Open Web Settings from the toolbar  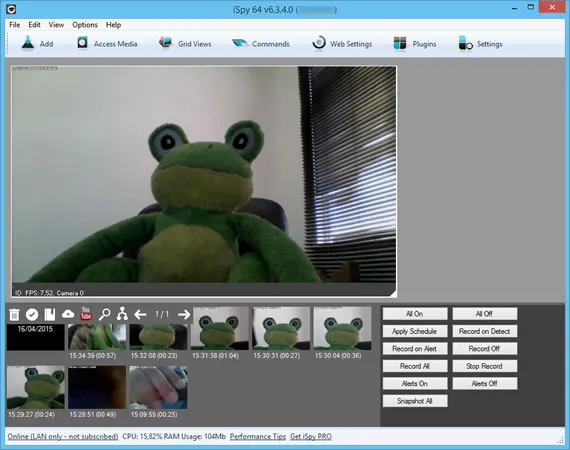click(x=319, y=43)
